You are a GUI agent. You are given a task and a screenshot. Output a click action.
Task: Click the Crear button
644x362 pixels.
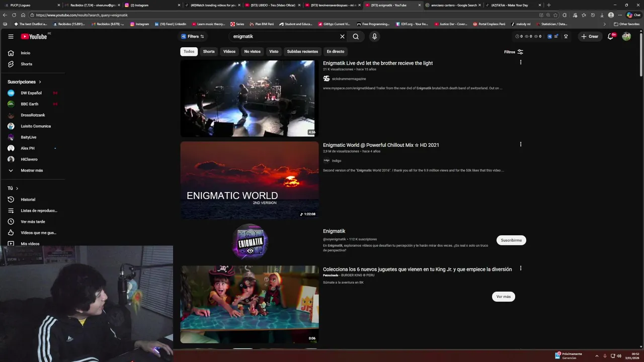coord(590,36)
